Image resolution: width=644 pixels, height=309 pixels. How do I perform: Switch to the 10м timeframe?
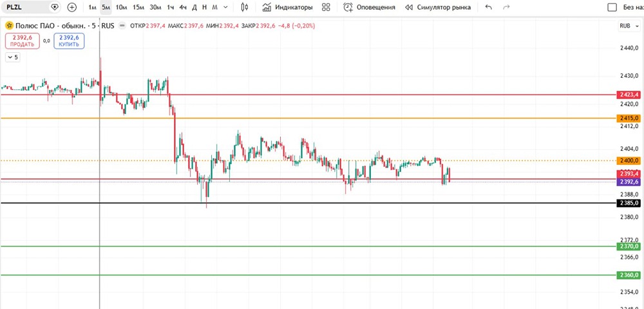[121, 7]
